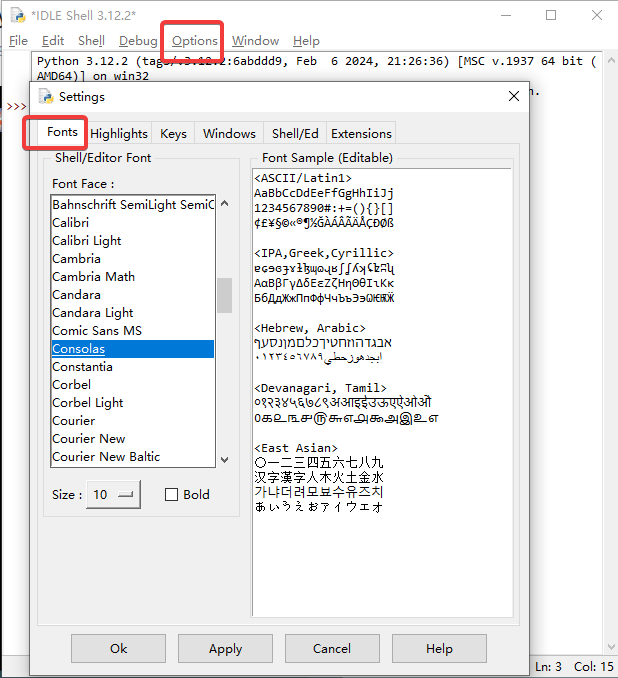Click the Col: 15 status indicator
618x678 pixels.
593,667
